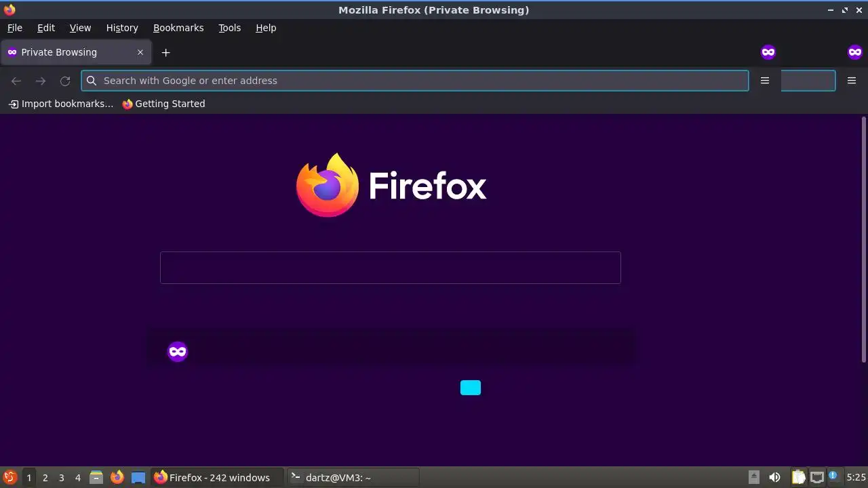The height and width of the screenshot is (488, 868).
Task: Open the Bookmarks menu
Action: [x=178, y=28]
